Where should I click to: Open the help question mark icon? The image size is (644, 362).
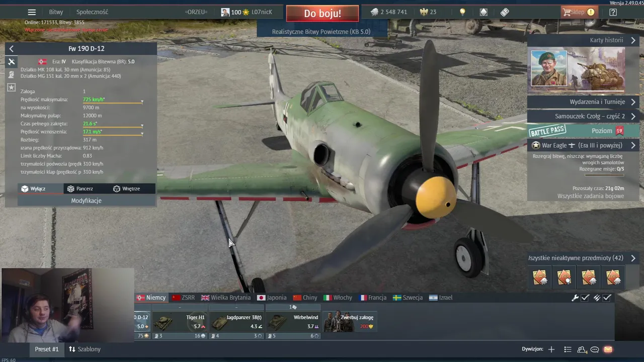click(613, 12)
